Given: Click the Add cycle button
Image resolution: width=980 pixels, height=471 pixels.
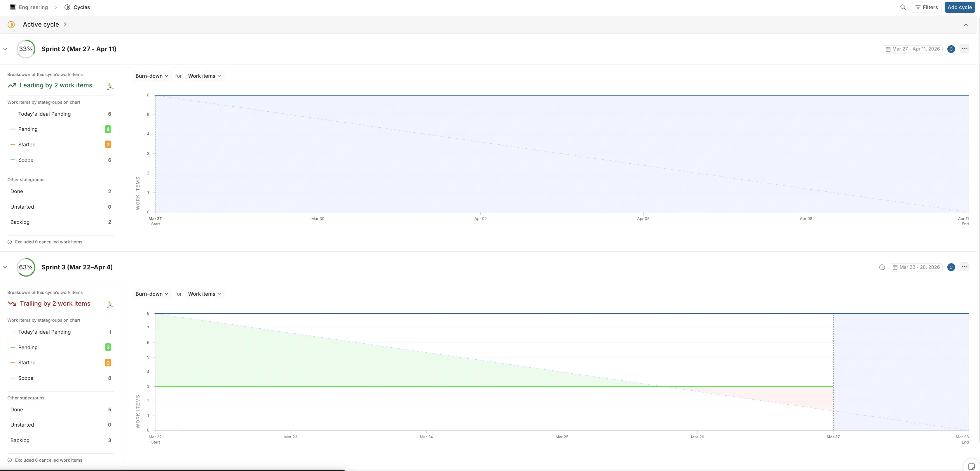Looking at the screenshot, I should pos(960,7).
